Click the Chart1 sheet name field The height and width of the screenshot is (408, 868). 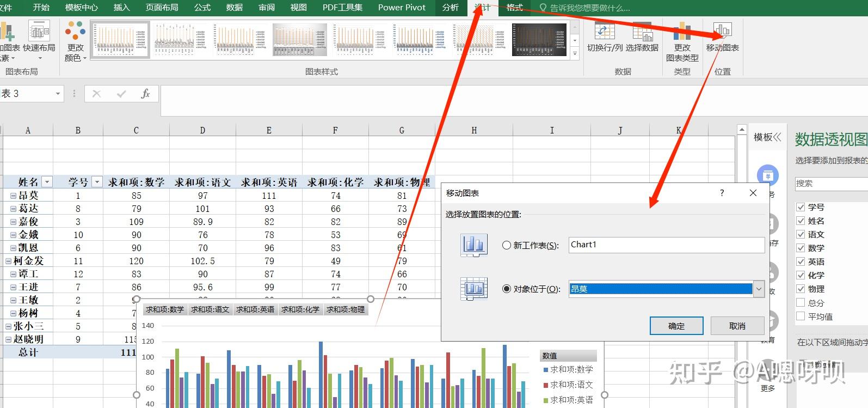666,245
